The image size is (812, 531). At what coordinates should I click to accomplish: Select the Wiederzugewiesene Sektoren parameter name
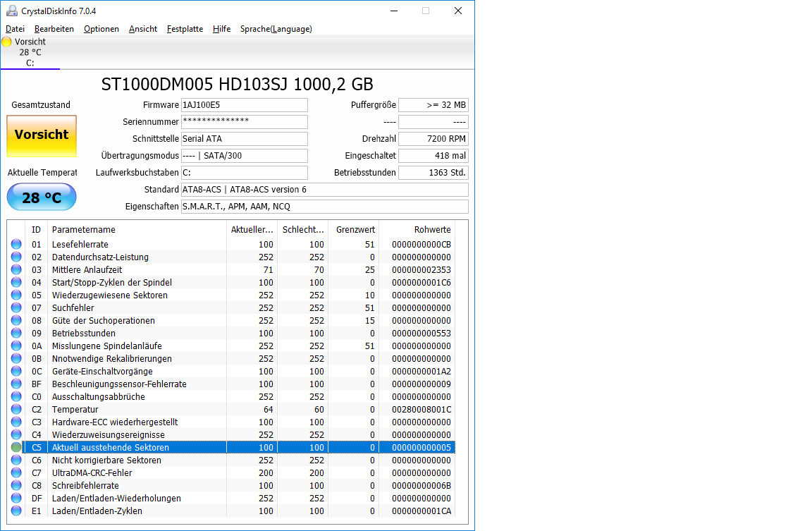tap(110, 295)
